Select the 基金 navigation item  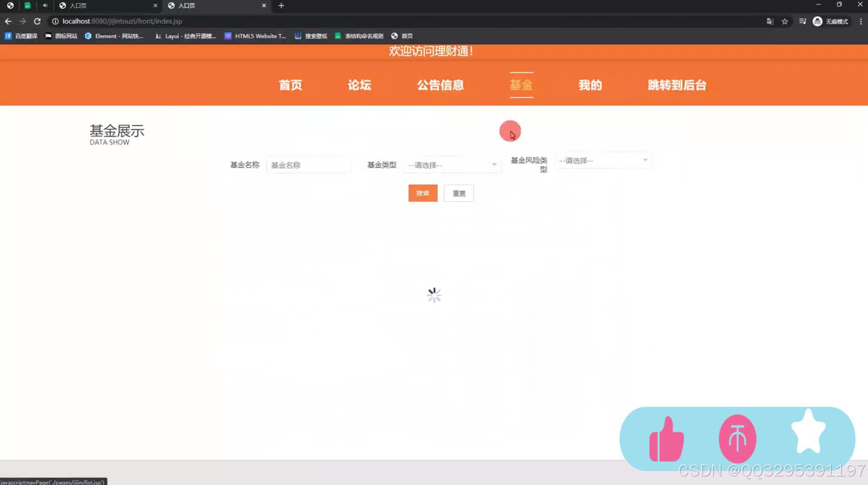point(521,85)
